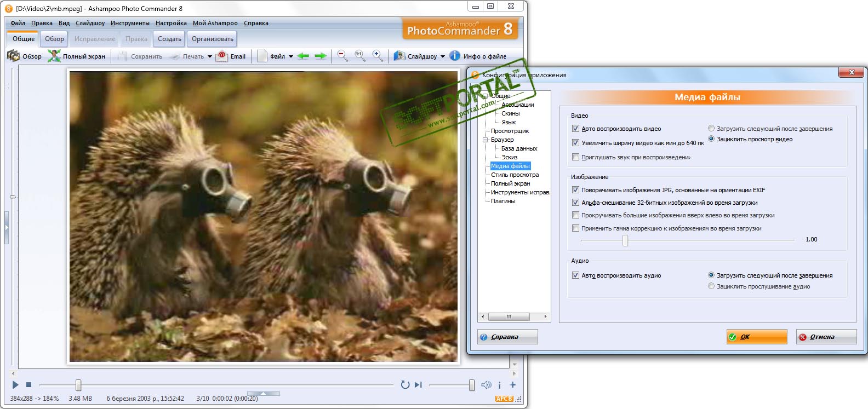The width and height of the screenshot is (868, 409).
Task: Go to next file with green right arrow
Action: coord(321,56)
